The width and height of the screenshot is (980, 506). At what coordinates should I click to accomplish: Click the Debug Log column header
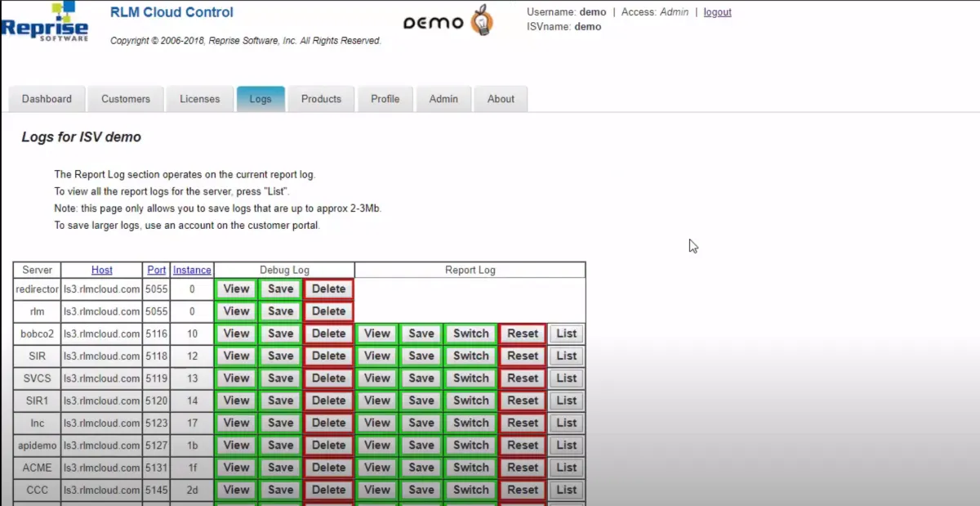point(284,270)
